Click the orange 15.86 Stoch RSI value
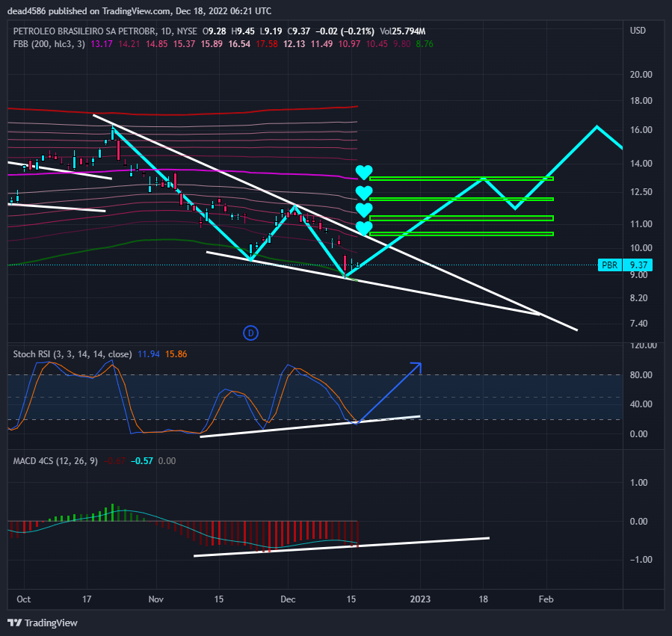 [176, 354]
